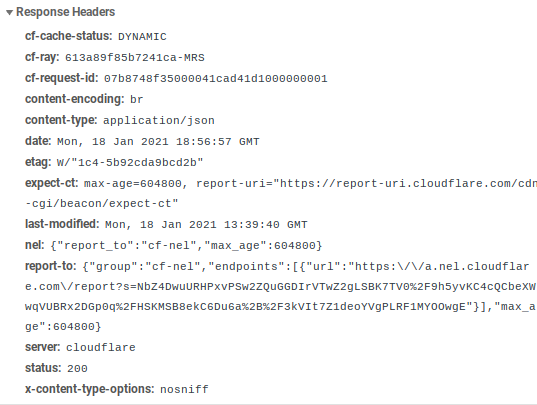The width and height of the screenshot is (537, 405).
Task: Click the a.nel.cloudflare endpoint URL text
Action: pyautogui.click(x=442, y=266)
